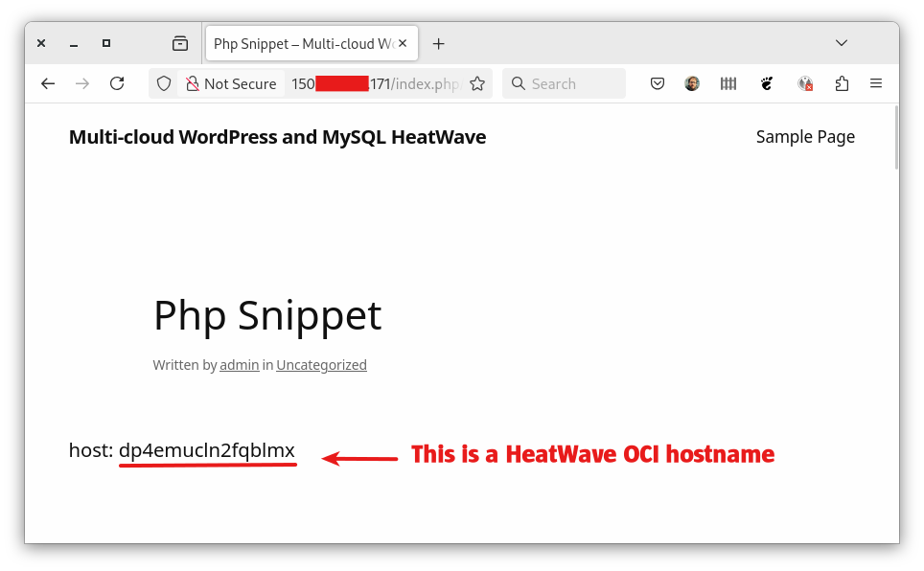This screenshot has width=924, height=571.
Task: Click the tracking protection shield icon
Action: pos(163,83)
